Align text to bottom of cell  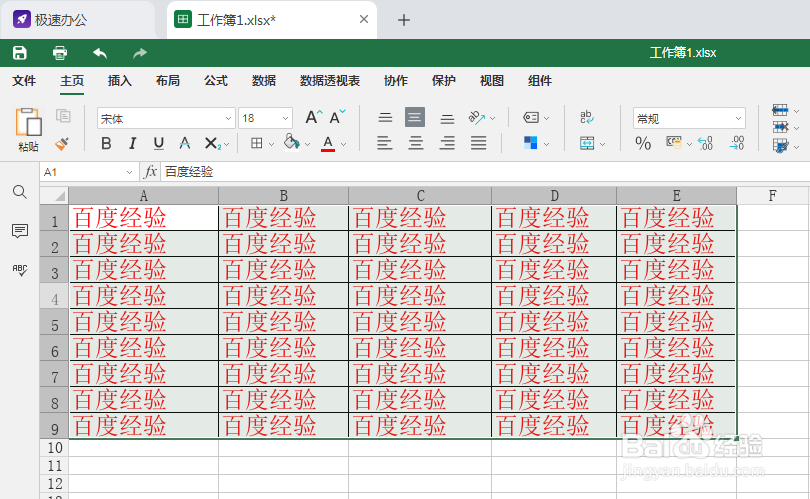click(x=447, y=119)
